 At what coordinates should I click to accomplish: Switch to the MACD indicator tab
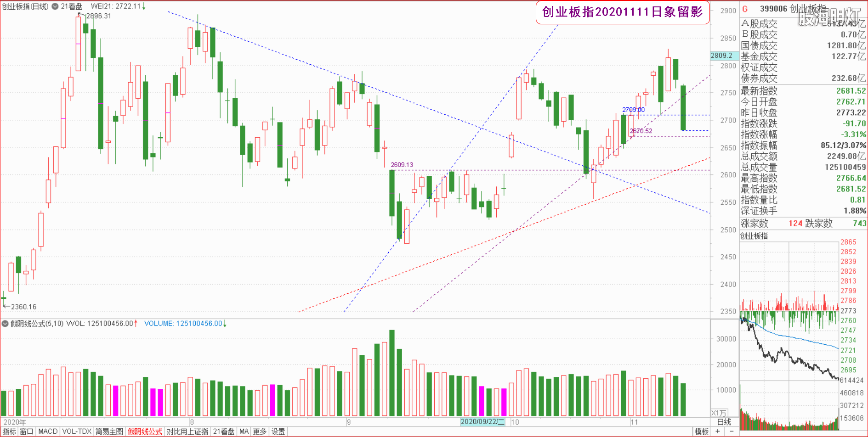point(48,432)
